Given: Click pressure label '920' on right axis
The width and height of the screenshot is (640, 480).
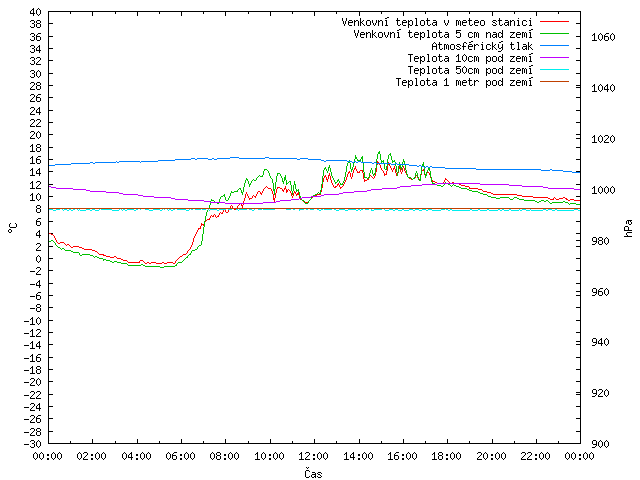Looking at the screenshot, I should 600,393.
